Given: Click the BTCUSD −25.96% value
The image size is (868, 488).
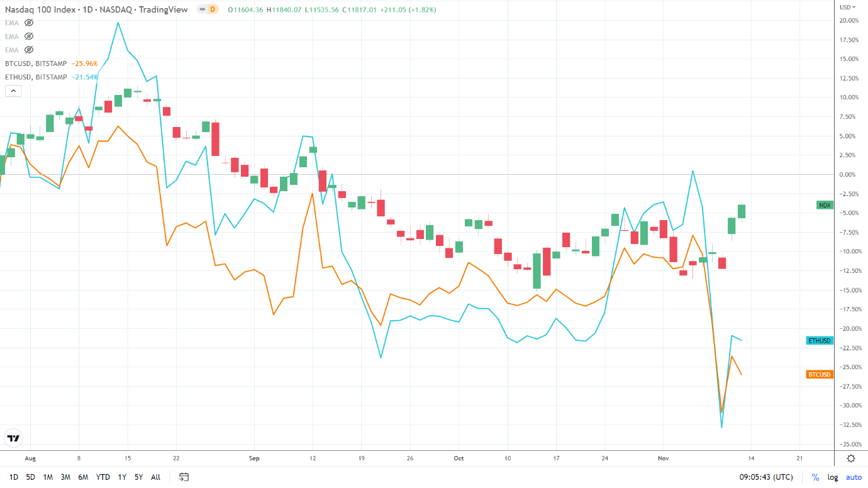Looking at the screenshot, I should [x=84, y=64].
